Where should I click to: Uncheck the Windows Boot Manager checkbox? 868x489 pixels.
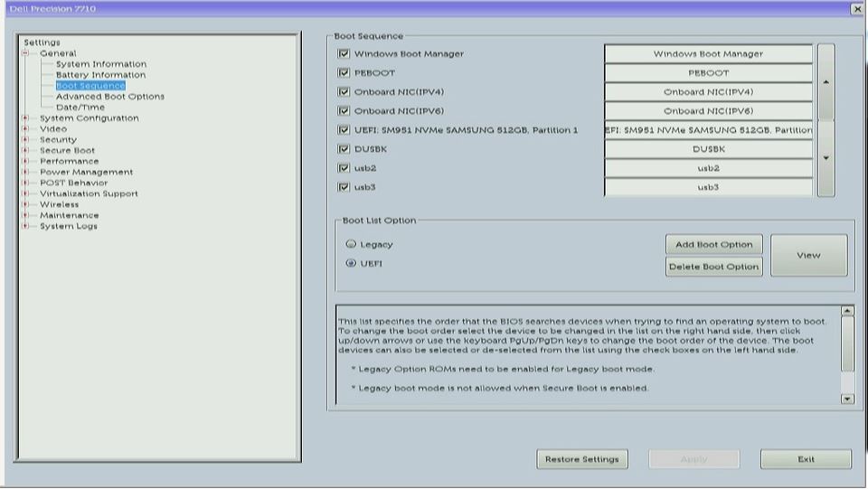344,53
